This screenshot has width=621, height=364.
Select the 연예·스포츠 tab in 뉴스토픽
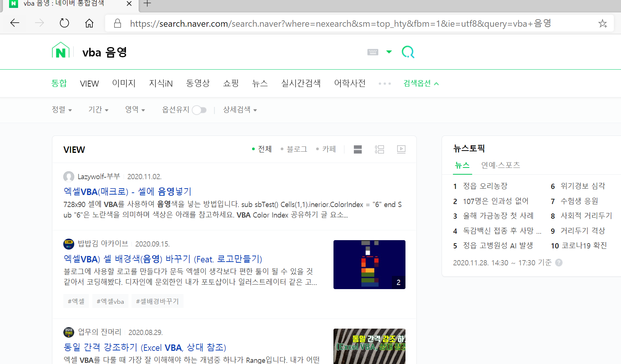(x=501, y=165)
